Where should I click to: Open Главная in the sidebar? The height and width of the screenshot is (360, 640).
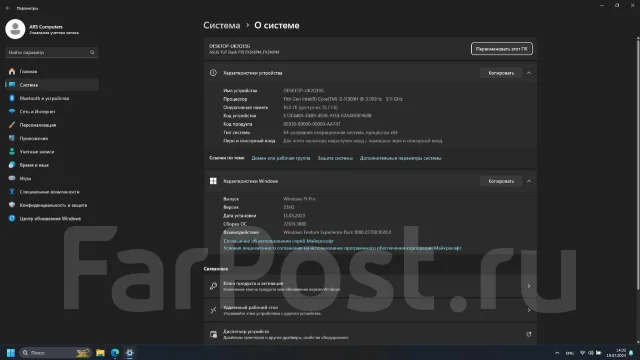click(52, 71)
